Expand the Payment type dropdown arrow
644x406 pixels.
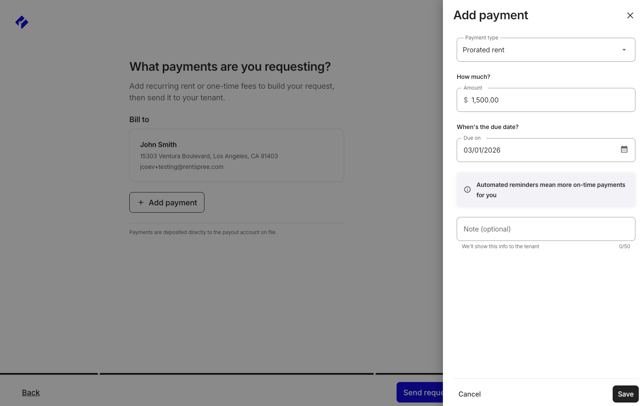tap(624, 50)
